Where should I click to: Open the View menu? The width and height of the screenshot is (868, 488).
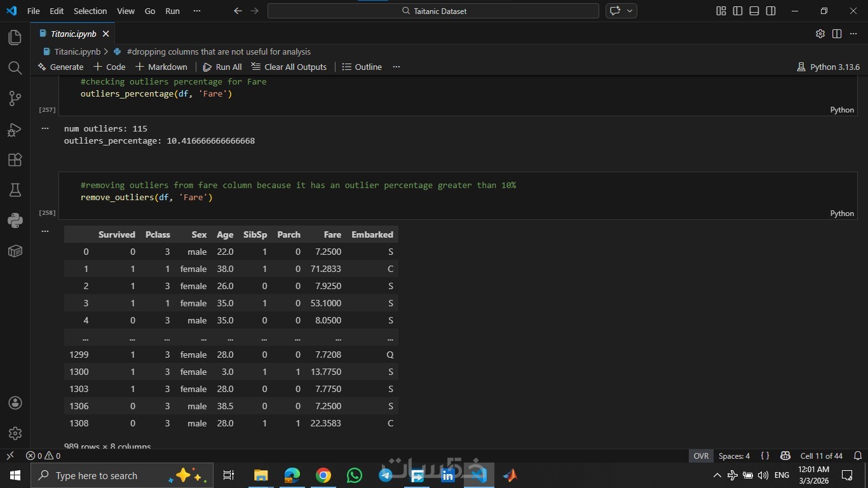126,11
